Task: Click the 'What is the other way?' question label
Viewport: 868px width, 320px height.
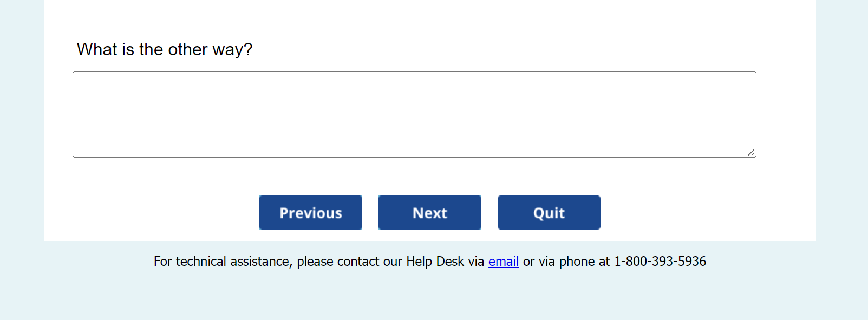Action: click(x=165, y=49)
